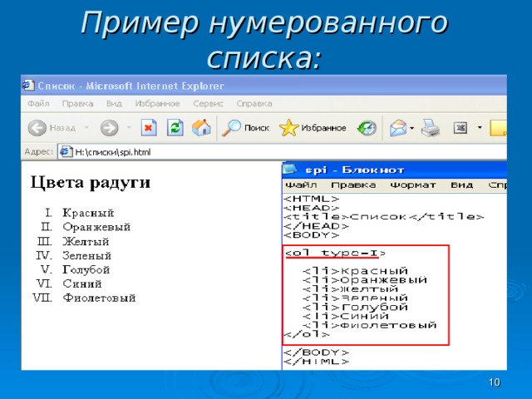Click the spi - Блокнот title bar

click(x=394, y=170)
